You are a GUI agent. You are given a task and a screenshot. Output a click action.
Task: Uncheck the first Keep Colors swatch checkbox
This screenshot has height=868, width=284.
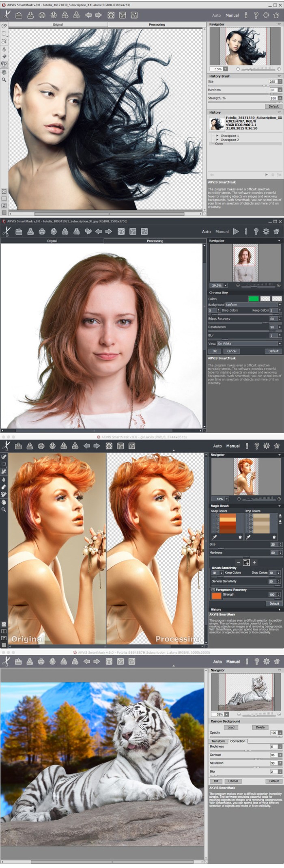point(217,516)
